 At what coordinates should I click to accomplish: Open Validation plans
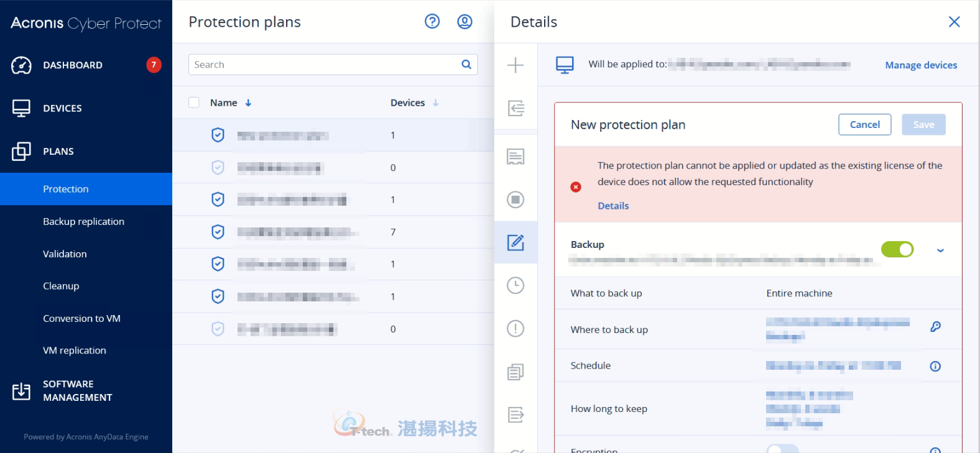pyautogui.click(x=65, y=254)
